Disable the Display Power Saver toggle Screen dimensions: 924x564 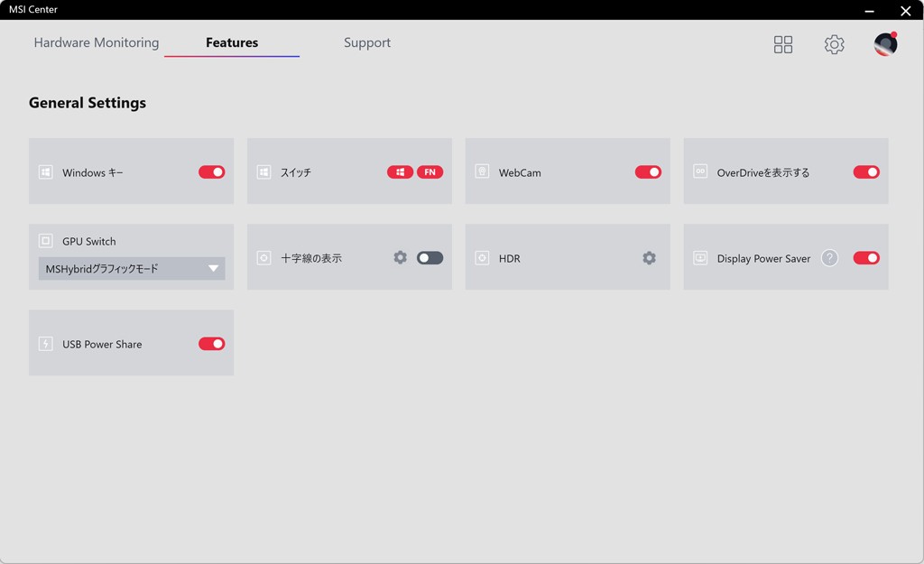(x=866, y=258)
